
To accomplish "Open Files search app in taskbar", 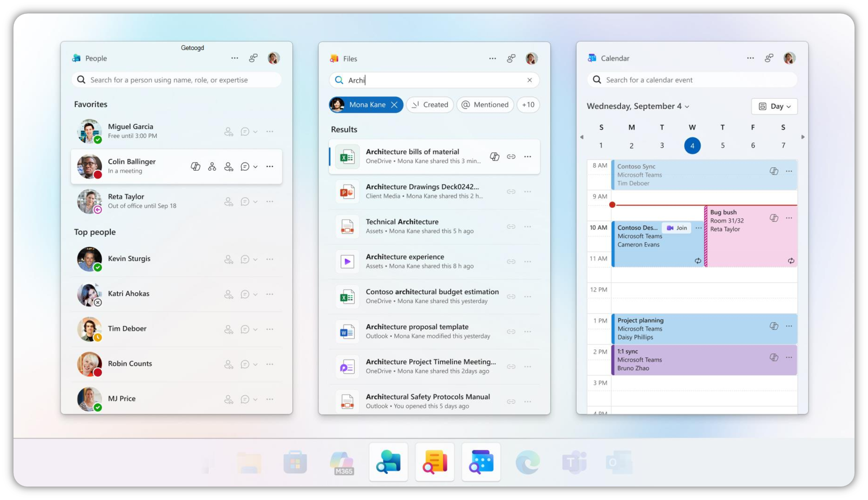I will pyautogui.click(x=435, y=462).
